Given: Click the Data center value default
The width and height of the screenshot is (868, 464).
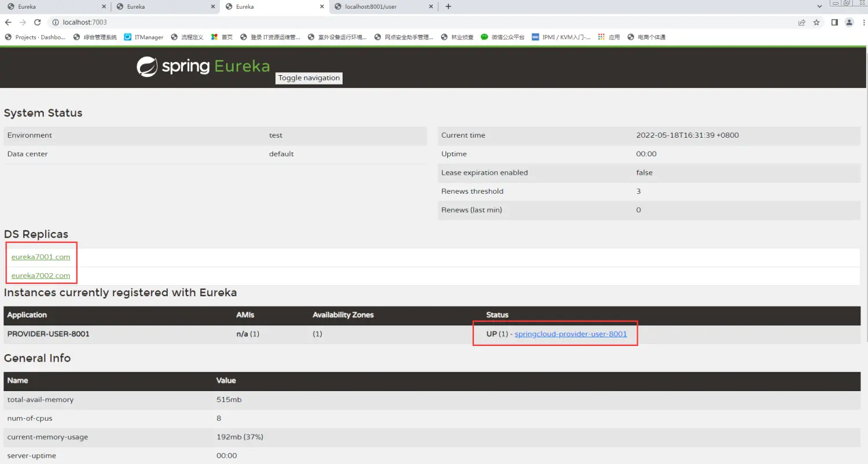Looking at the screenshot, I should pos(281,154).
